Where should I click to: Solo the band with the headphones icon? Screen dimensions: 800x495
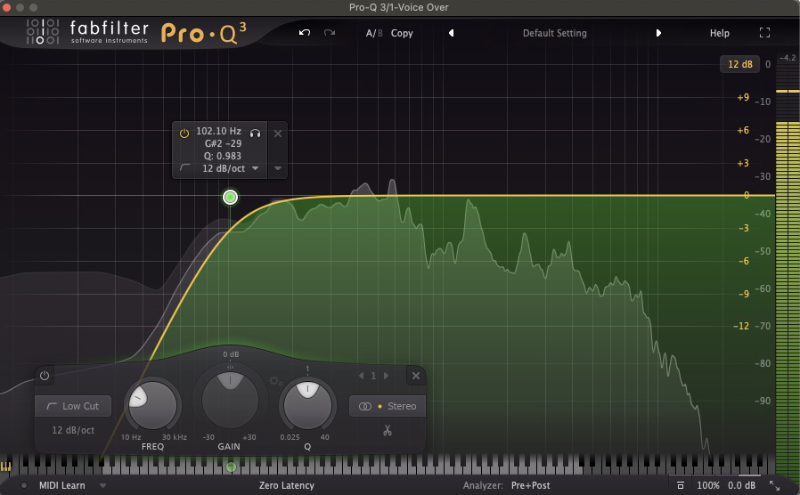[255, 132]
